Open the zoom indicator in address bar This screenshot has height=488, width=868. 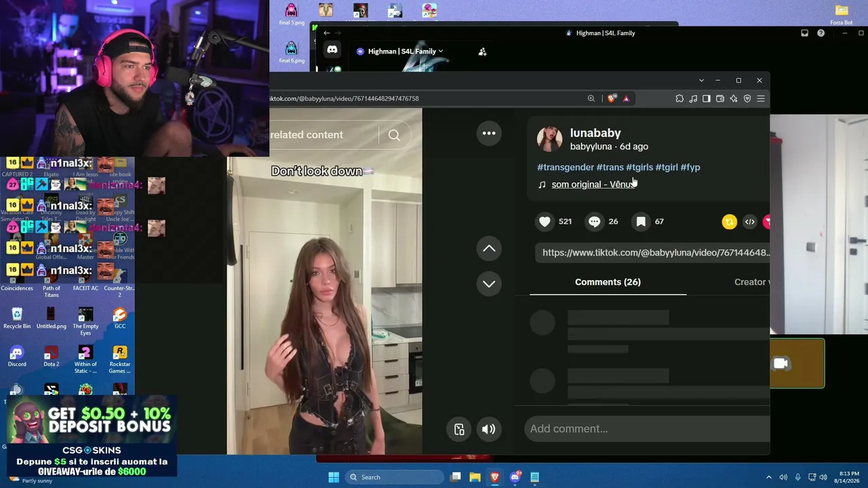tap(591, 99)
